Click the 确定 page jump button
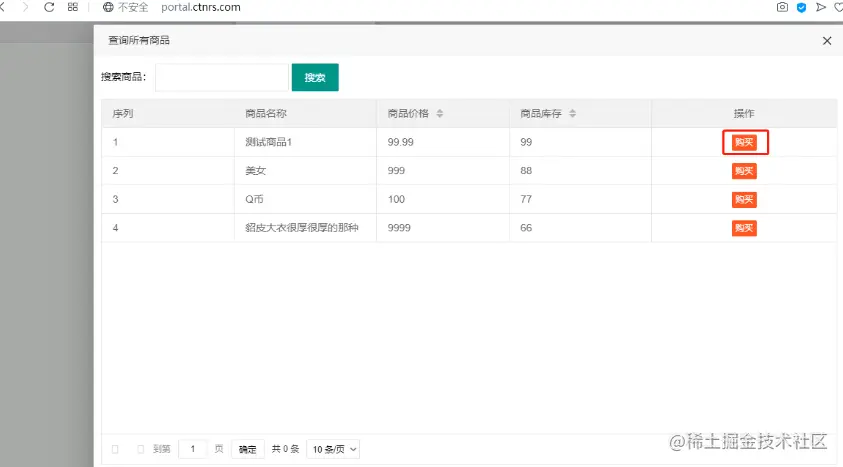The height and width of the screenshot is (467, 843). click(248, 449)
